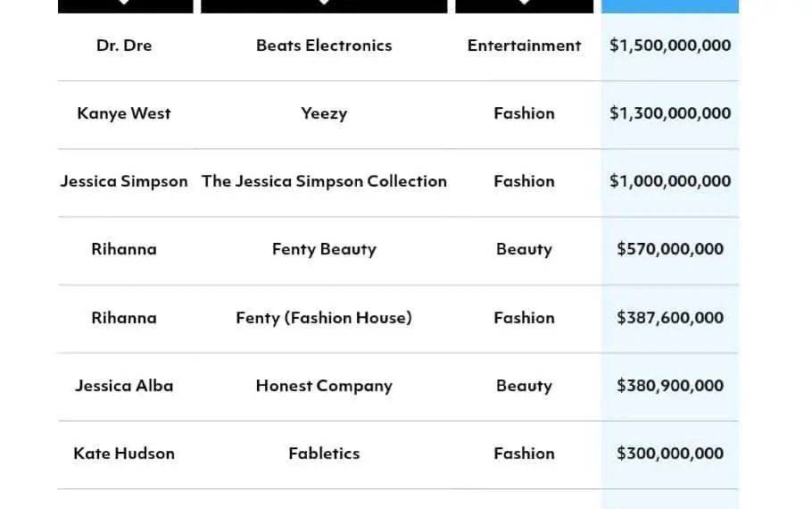Screen dimensions: 812x509
Task: Select the Fenty (Fashion House) cell
Action: coord(324,318)
